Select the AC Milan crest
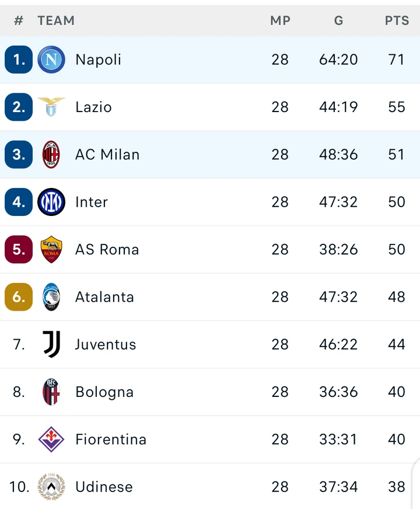Image resolution: width=420 pixels, height=509 pixels. (51, 155)
